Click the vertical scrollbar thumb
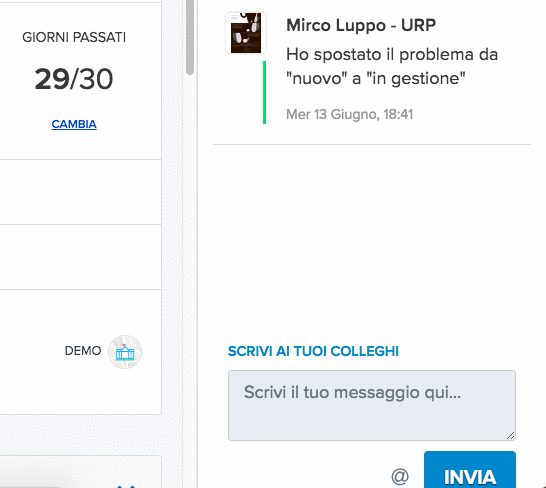Viewport: 546px width, 488px height. pyautogui.click(x=190, y=37)
